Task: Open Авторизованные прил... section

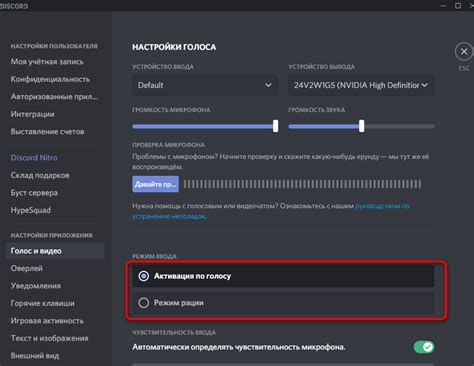Action: point(54,97)
